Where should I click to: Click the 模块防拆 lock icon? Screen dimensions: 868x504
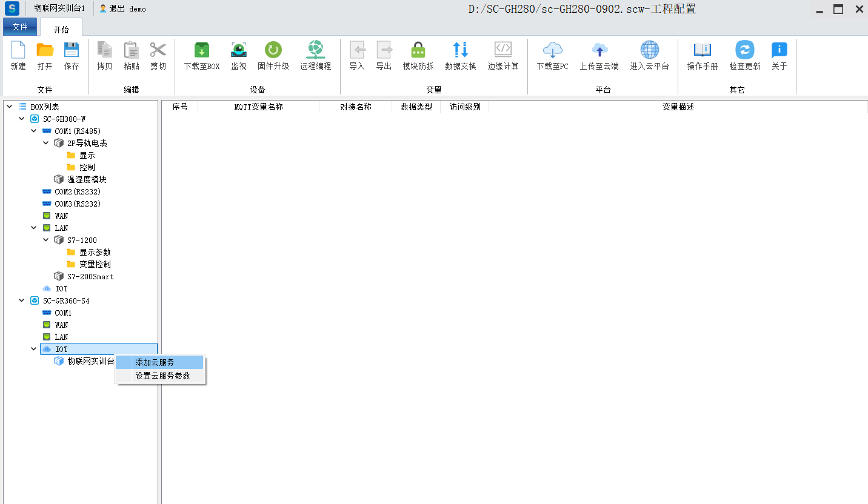pos(418,50)
